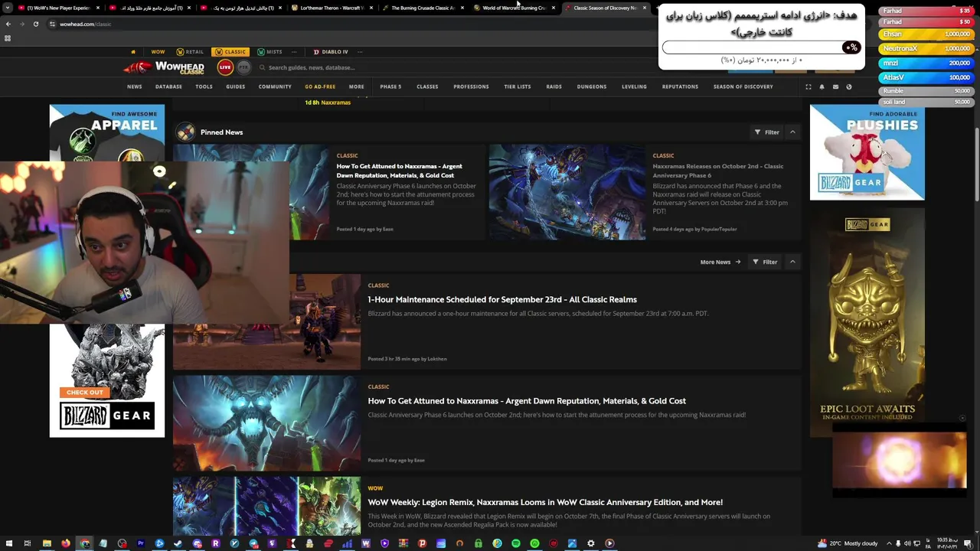The width and height of the screenshot is (980, 551).
Task: Switch to WoW's New Player Experience tab
Action: point(59,8)
